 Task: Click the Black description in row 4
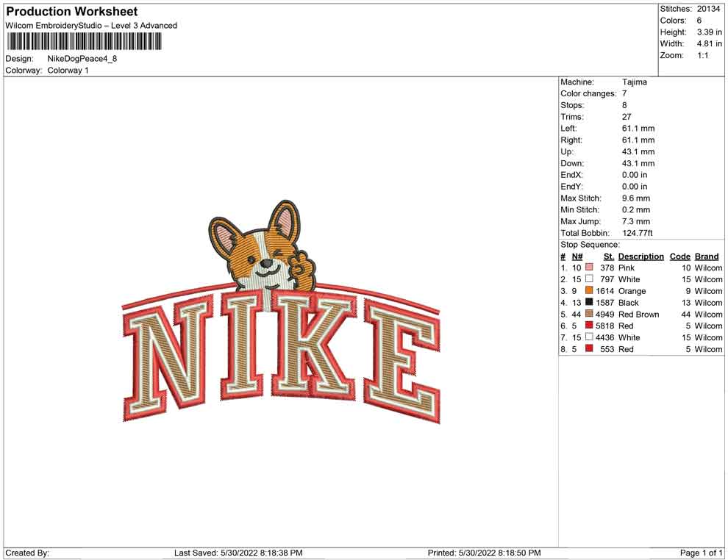(629, 303)
